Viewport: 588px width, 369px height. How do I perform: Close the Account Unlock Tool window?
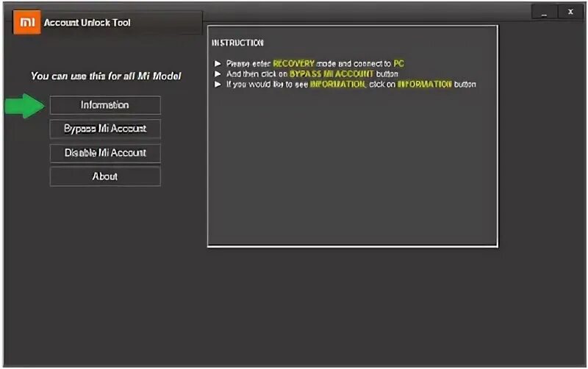(570, 12)
